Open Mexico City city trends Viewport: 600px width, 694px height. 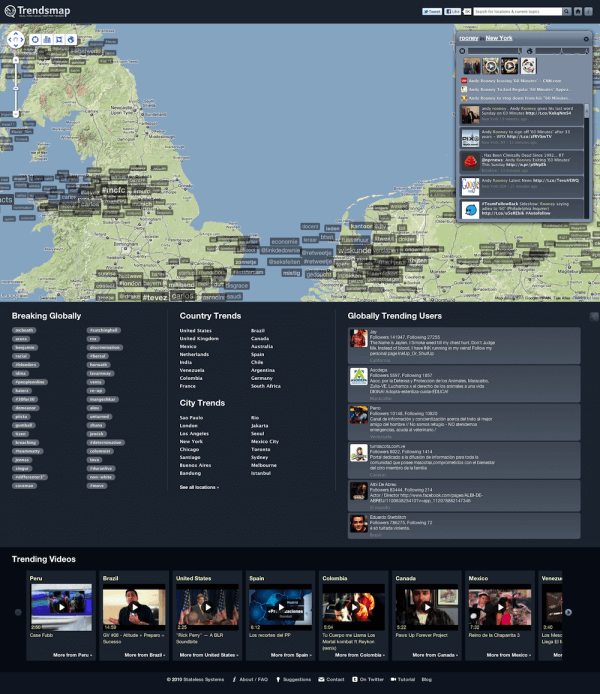[265, 441]
